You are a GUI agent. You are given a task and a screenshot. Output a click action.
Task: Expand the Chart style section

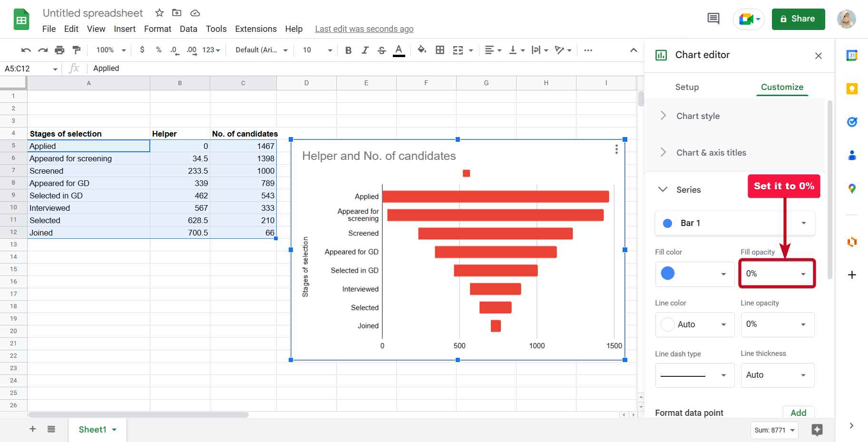click(x=735, y=116)
